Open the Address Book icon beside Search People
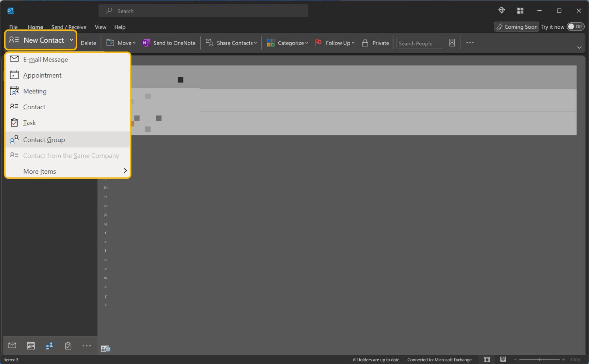The width and height of the screenshot is (589, 364). (452, 43)
